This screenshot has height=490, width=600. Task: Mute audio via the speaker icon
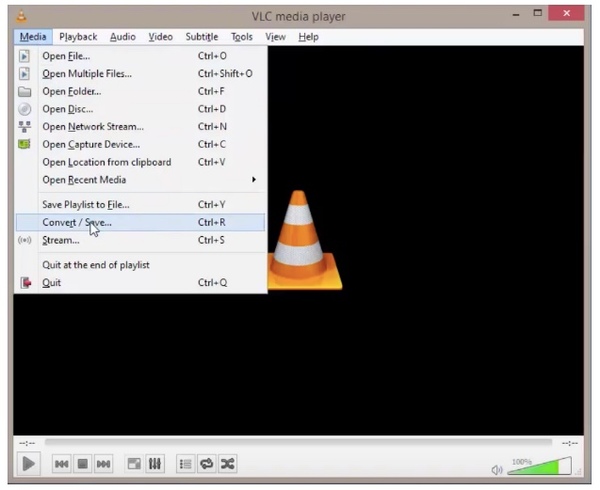pyautogui.click(x=497, y=469)
